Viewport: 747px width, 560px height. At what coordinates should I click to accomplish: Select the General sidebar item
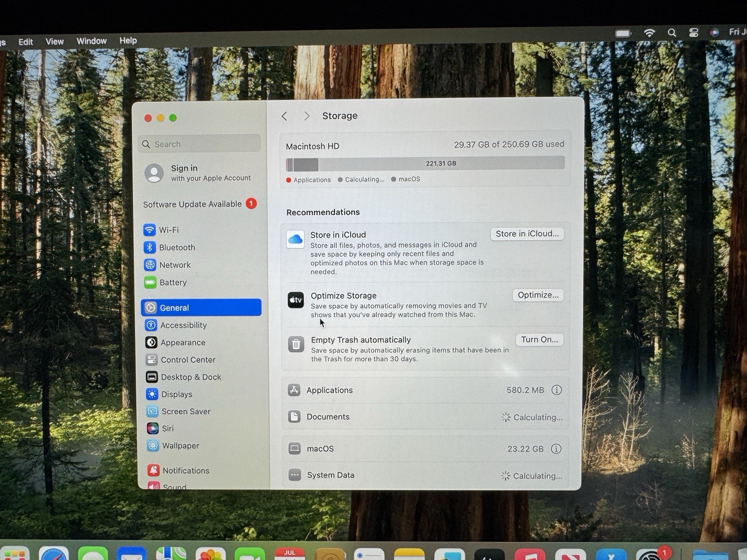click(201, 308)
